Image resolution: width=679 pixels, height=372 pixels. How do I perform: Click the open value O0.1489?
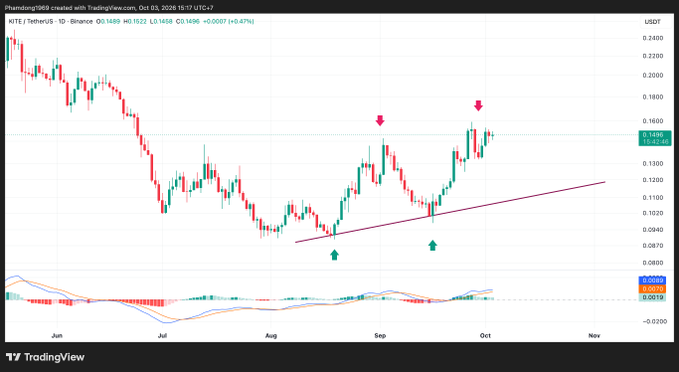[108, 21]
